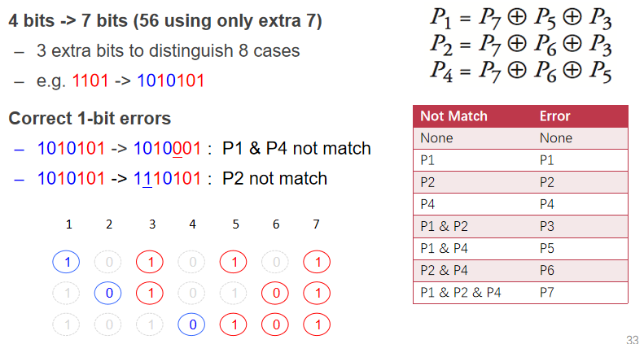This screenshot has height=344, width=644.
Task: Click the red circled 1 in row one, column 3
Action: 150,262
